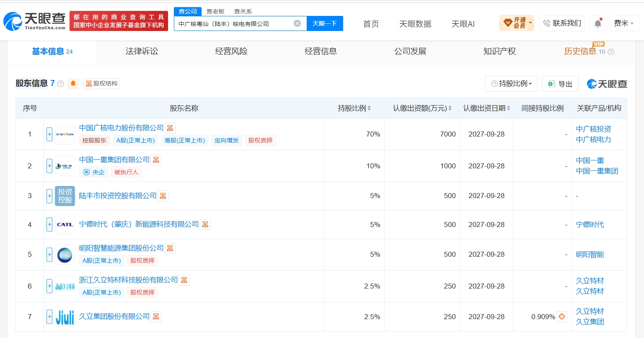Click the notification bell icon in header

[x=598, y=23]
